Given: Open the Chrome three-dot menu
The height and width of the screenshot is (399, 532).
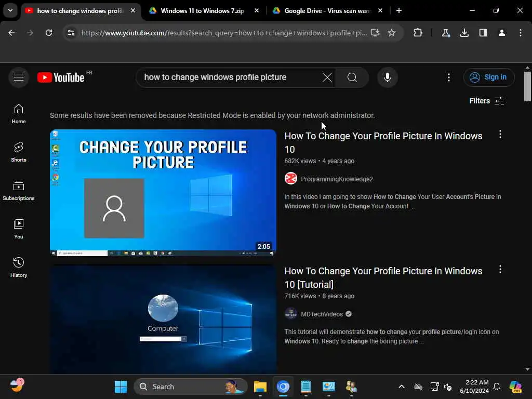Looking at the screenshot, I should pyautogui.click(x=521, y=33).
